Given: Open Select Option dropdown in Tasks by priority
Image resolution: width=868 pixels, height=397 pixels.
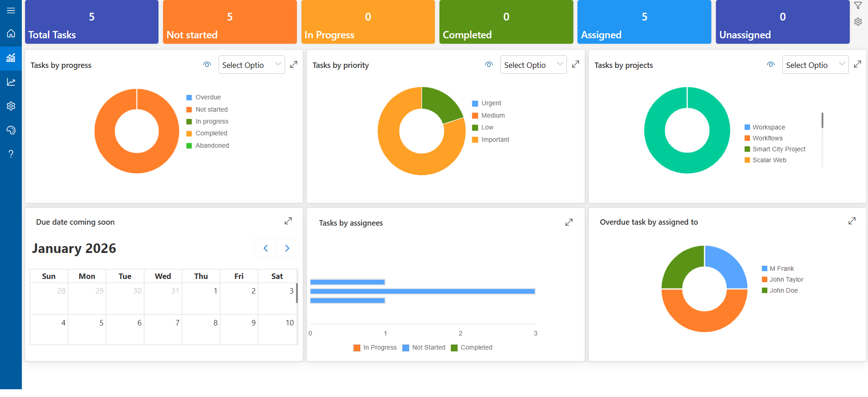Looking at the screenshot, I should [534, 65].
